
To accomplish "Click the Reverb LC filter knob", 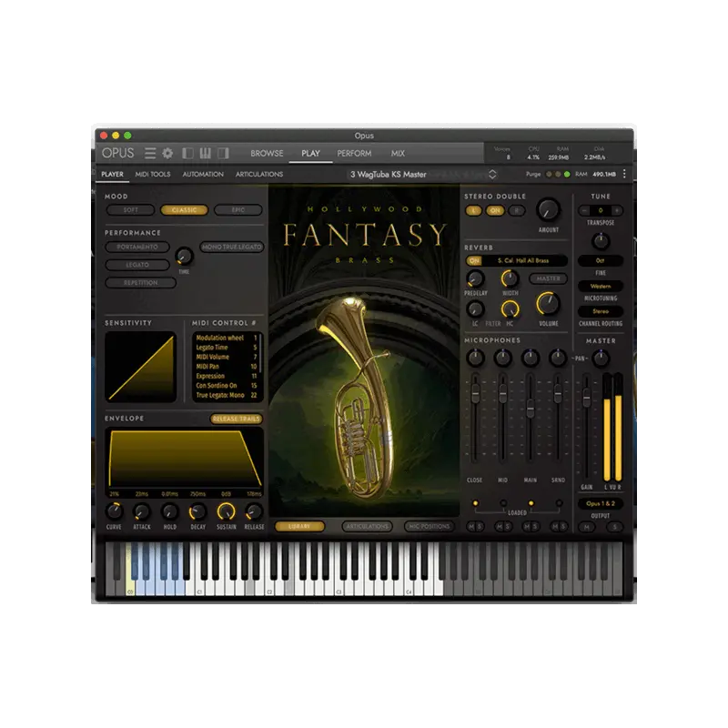I will click(x=475, y=308).
